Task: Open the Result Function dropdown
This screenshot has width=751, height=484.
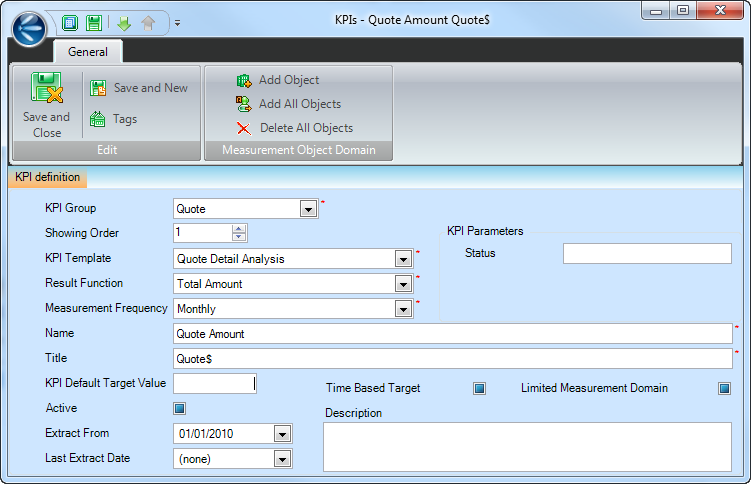Action: pyautogui.click(x=403, y=284)
